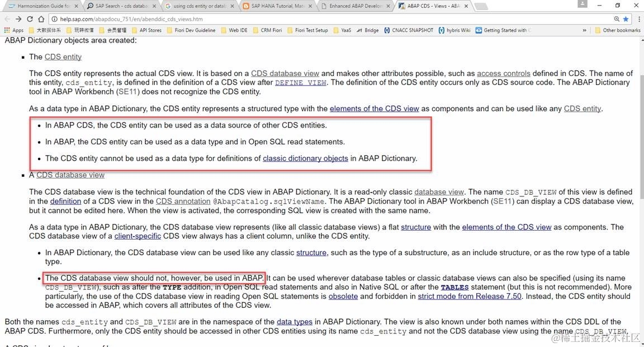
Task: Open the 会员管理 bookmark folder
Action: click(x=113, y=30)
